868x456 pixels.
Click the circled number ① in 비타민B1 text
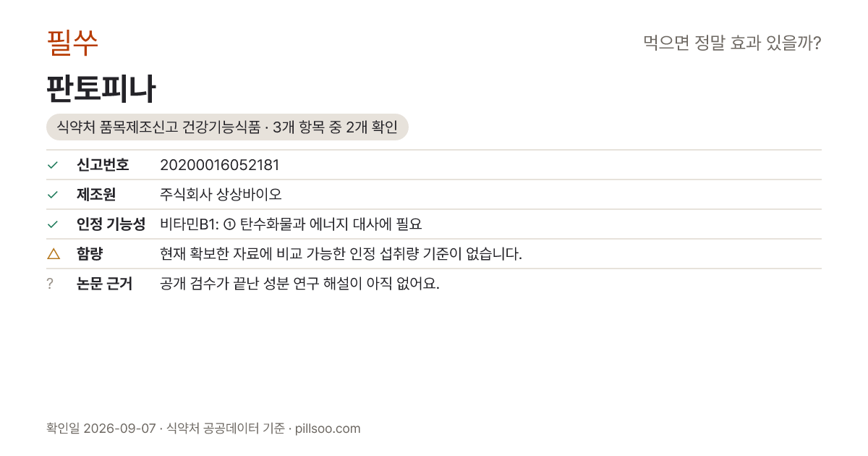coord(230,224)
